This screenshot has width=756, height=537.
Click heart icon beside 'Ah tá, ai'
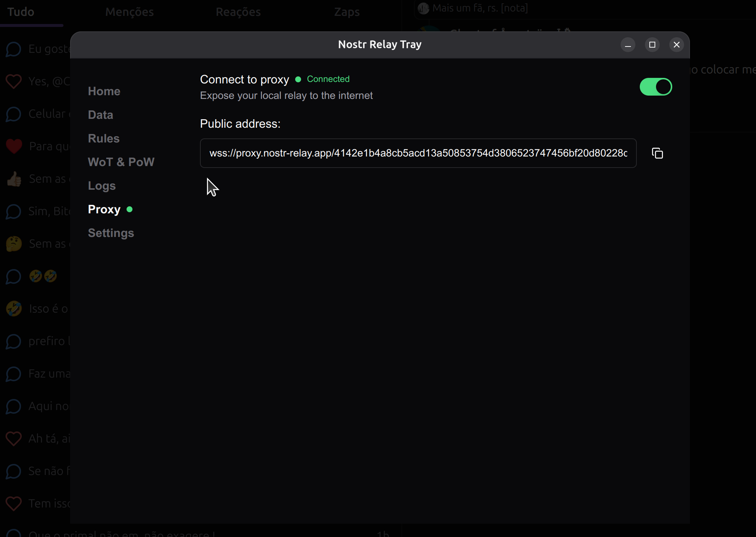point(14,438)
